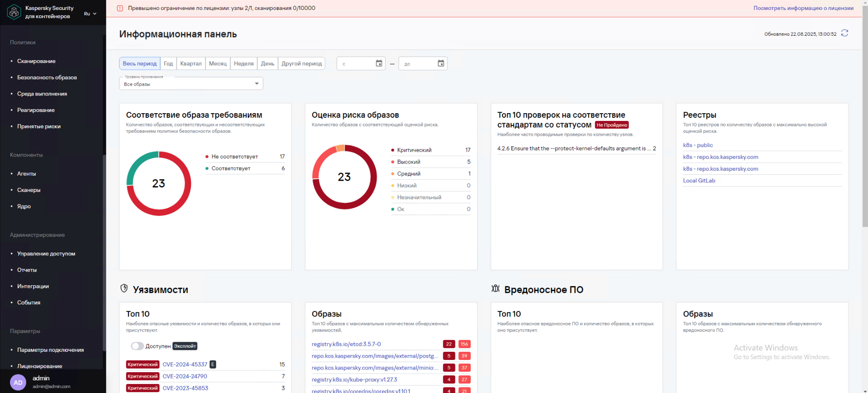Click the start date input field

tap(361, 63)
